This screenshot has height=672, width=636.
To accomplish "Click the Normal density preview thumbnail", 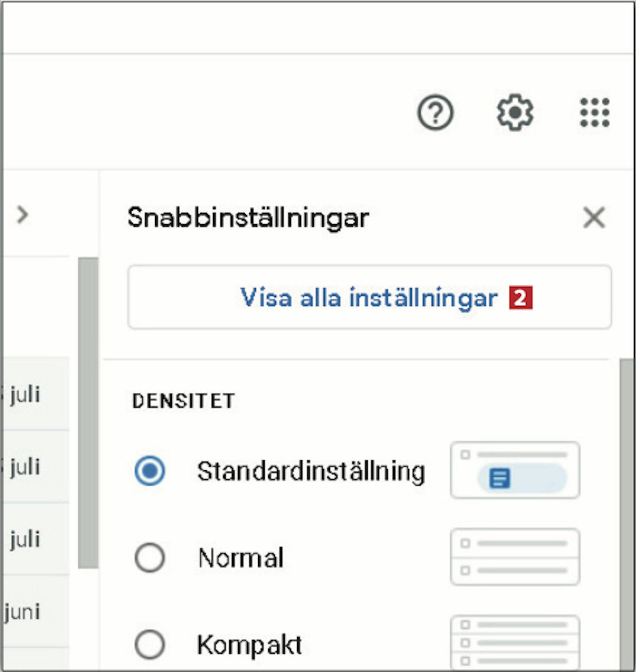I will [515, 557].
